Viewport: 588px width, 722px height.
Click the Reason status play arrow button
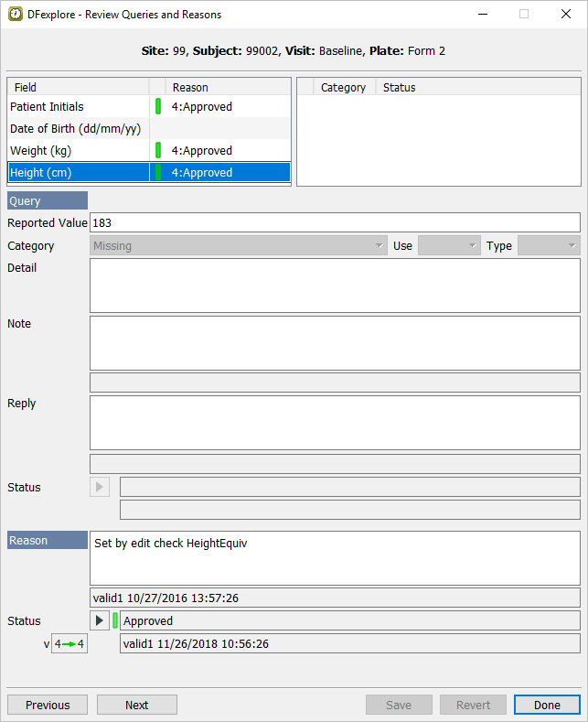tap(100, 621)
